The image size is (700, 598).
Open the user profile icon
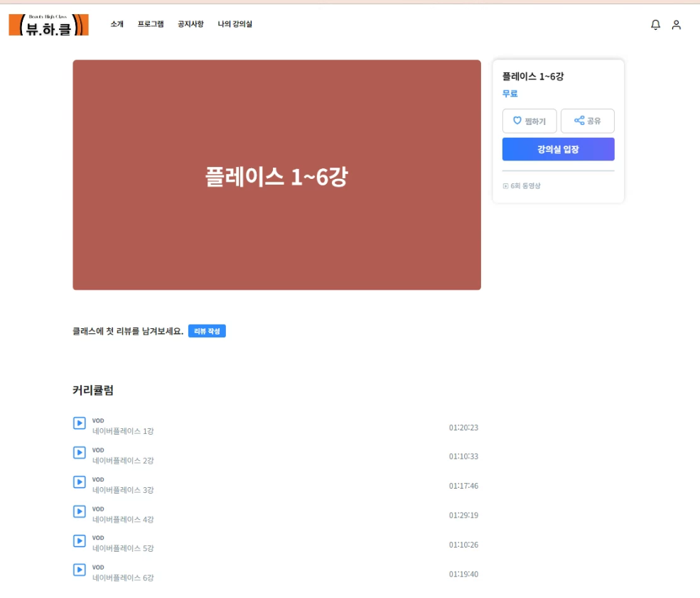[677, 25]
